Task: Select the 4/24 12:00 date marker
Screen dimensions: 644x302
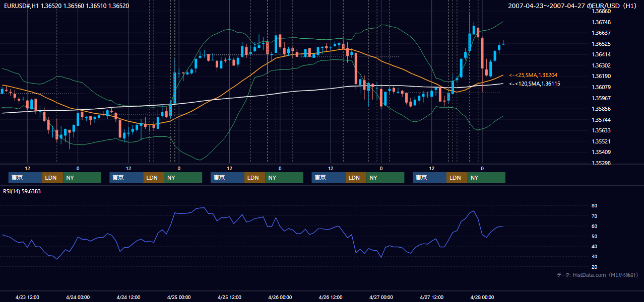Action: coord(128,297)
